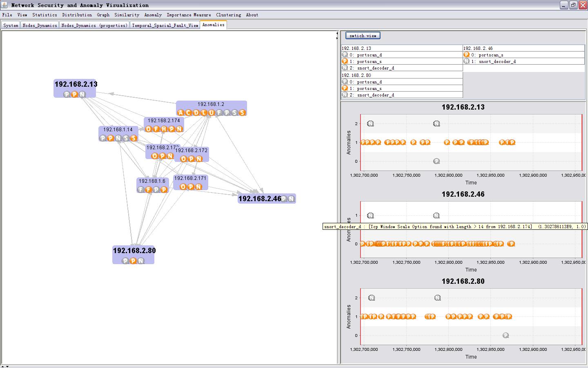Open the Anomaly menu
This screenshot has width=588, height=368.
pyautogui.click(x=153, y=15)
